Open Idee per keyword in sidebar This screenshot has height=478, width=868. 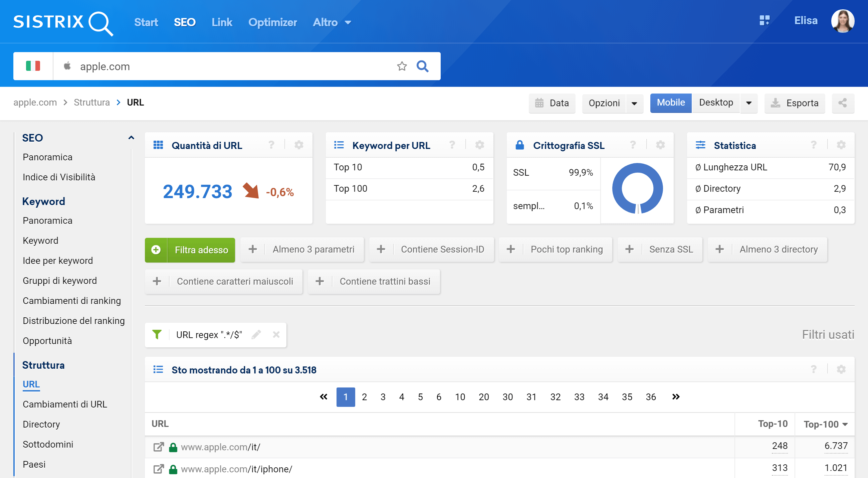pyautogui.click(x=58, y=261)
